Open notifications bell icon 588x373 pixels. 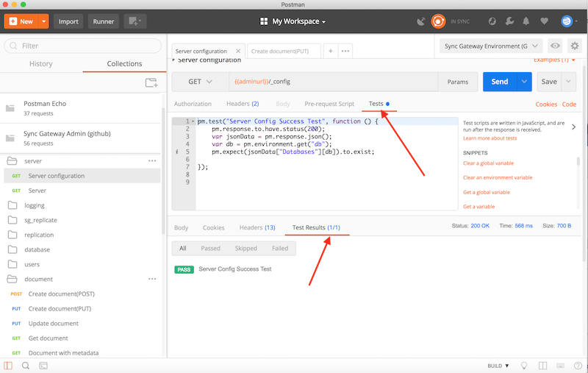point(526,21)
